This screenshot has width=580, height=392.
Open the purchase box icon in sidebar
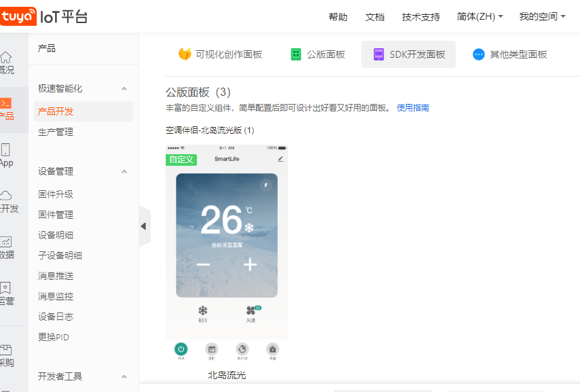[6, 350]
